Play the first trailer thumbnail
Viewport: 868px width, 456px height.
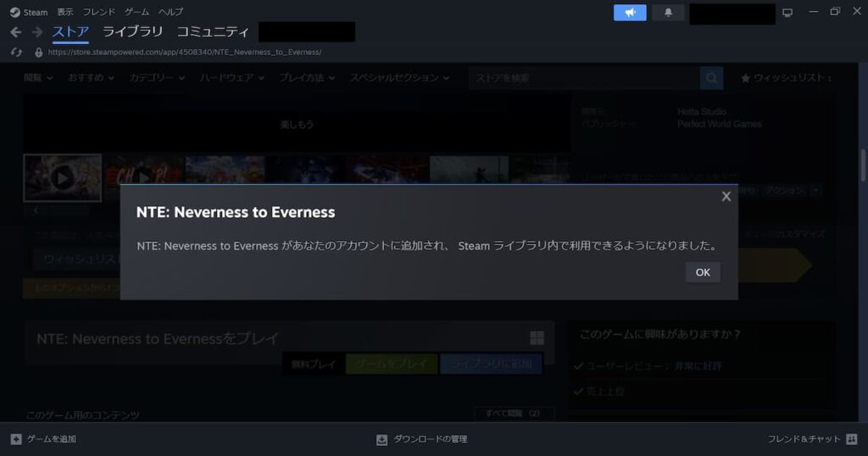(x=63, y=178)
